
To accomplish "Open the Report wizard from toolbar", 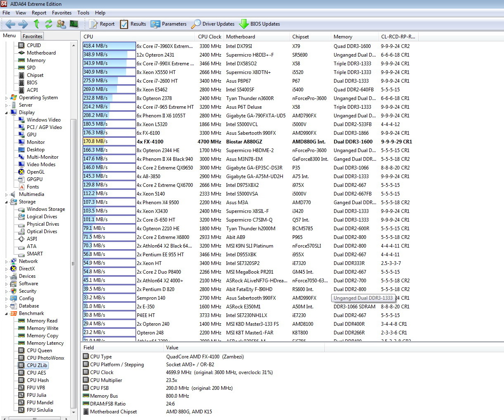I will coord(102,24).
